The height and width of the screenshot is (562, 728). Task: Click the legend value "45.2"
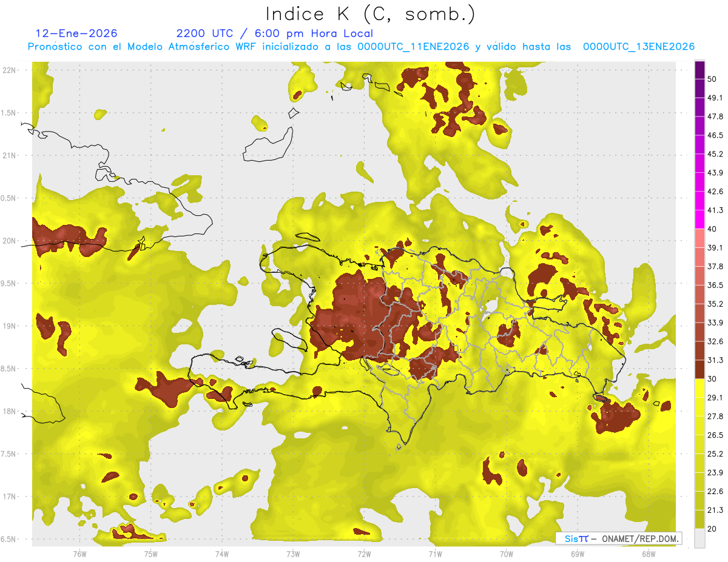point(715,154)
